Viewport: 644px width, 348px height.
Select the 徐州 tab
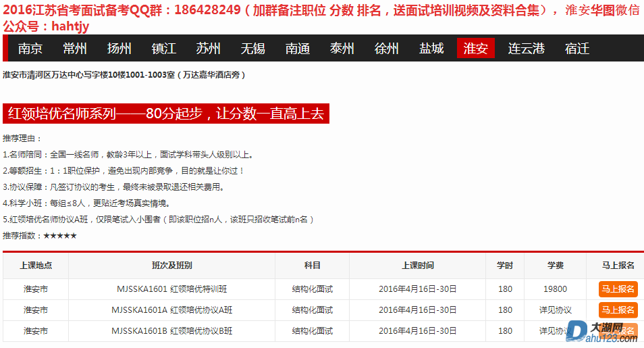(x=387, y=49)
